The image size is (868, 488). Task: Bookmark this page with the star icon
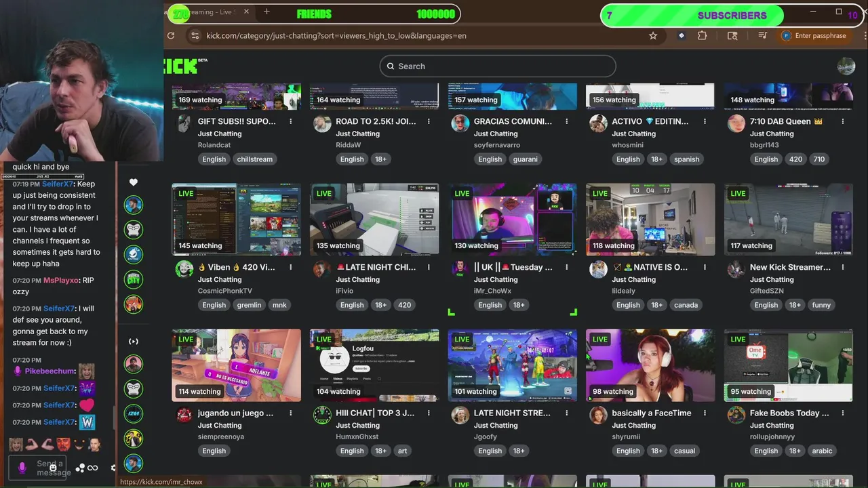[x=653, y=36]
